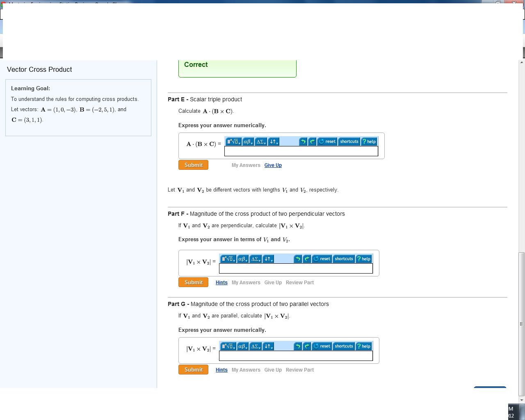Show shortcuts for the Part G editor
Viewport: 525px width, 420px height.
click(344, 346)
